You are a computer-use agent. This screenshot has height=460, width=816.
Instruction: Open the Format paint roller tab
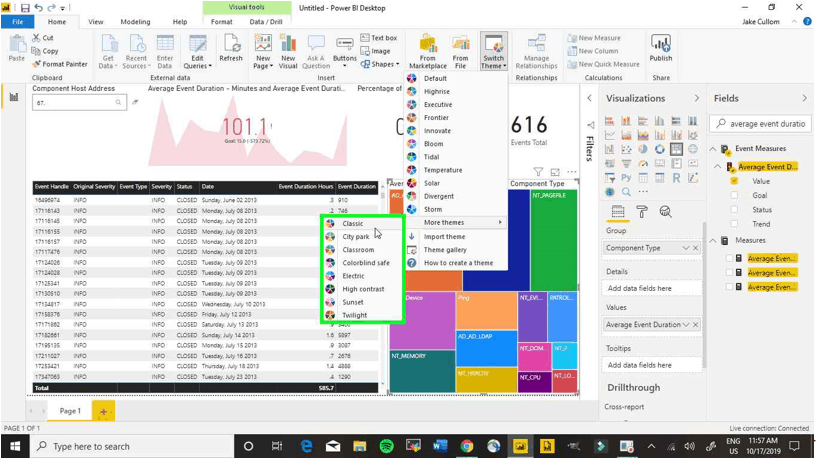click(x=642, y=212)
